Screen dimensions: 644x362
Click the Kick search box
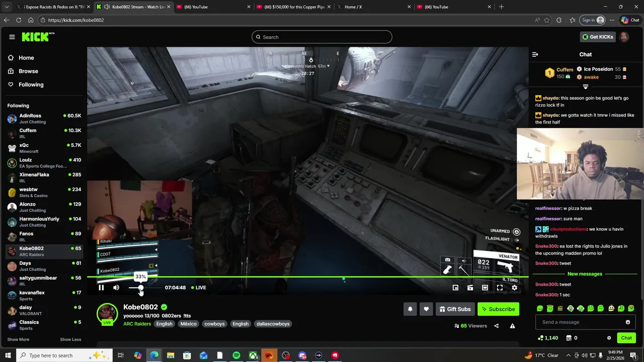pos(321,37)
